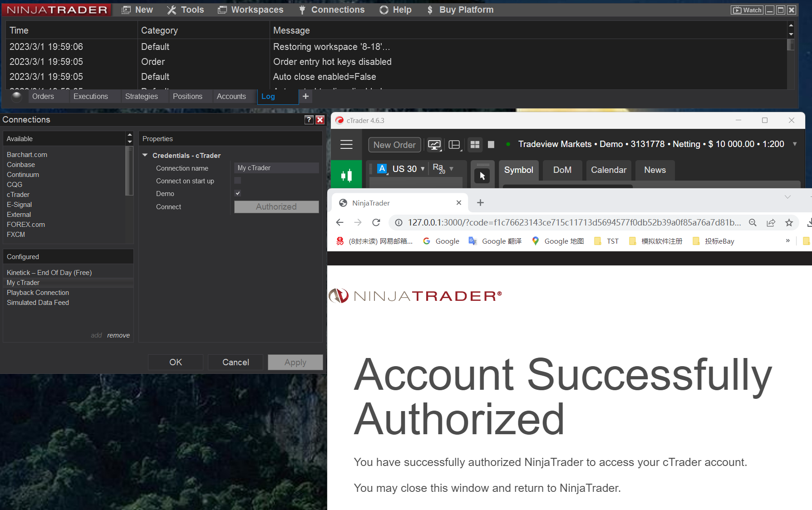Select Coinbase in the Available list

coord(21,165)
